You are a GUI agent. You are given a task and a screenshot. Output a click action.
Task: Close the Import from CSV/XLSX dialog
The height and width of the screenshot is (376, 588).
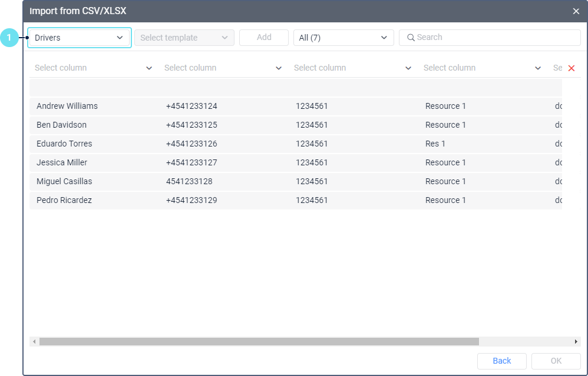pos(576,11)
